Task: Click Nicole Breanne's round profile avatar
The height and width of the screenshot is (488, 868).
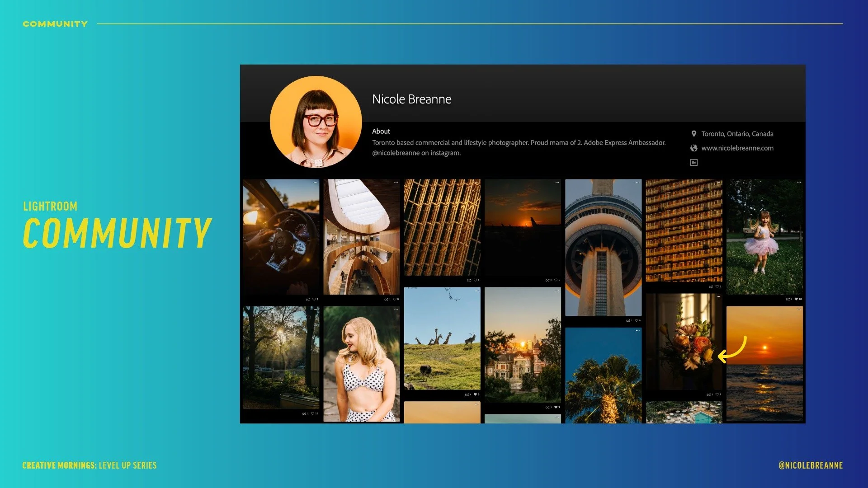Action: (x=316, y=122)
